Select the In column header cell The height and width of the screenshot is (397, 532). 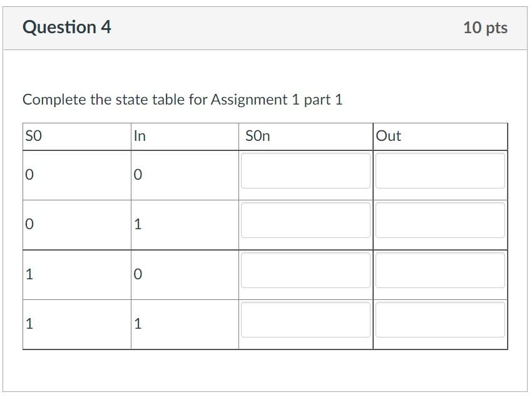pos(185,135)
